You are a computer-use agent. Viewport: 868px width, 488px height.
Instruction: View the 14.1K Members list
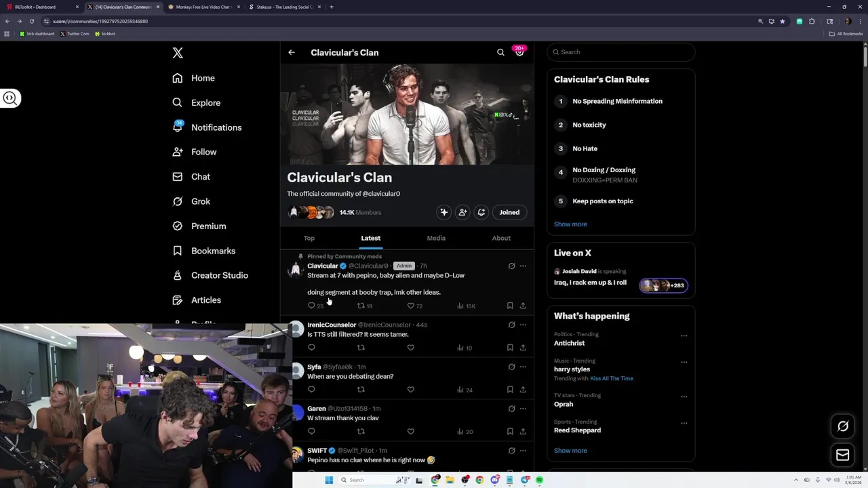[x=360, y=212]
